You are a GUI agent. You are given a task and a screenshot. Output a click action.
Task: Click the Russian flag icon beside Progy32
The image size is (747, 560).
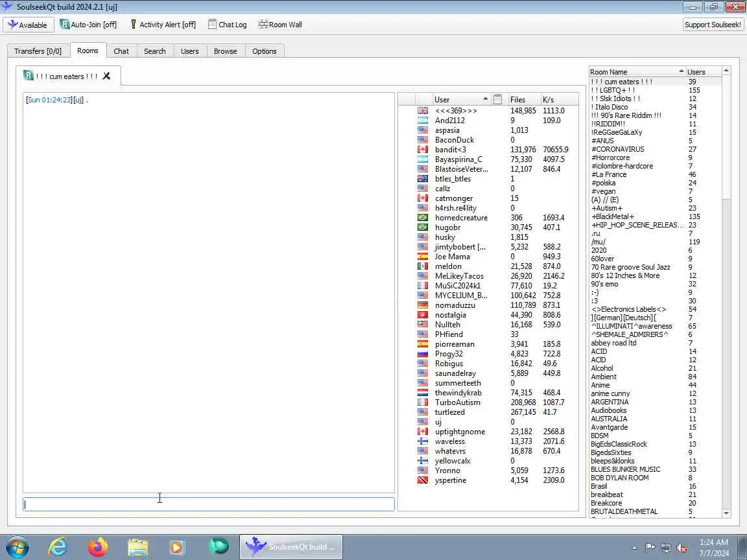tap(423, 354)
